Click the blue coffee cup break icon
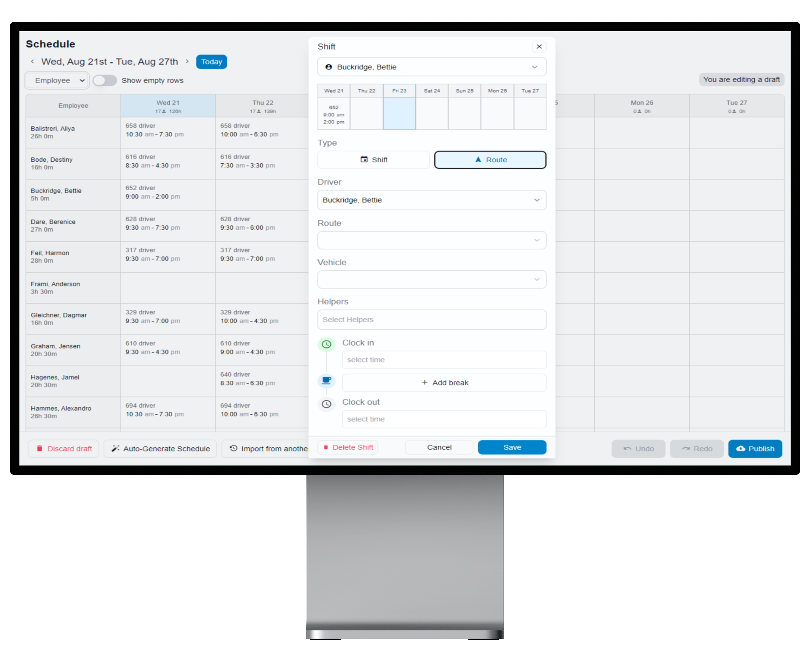 tap(326, 380)
